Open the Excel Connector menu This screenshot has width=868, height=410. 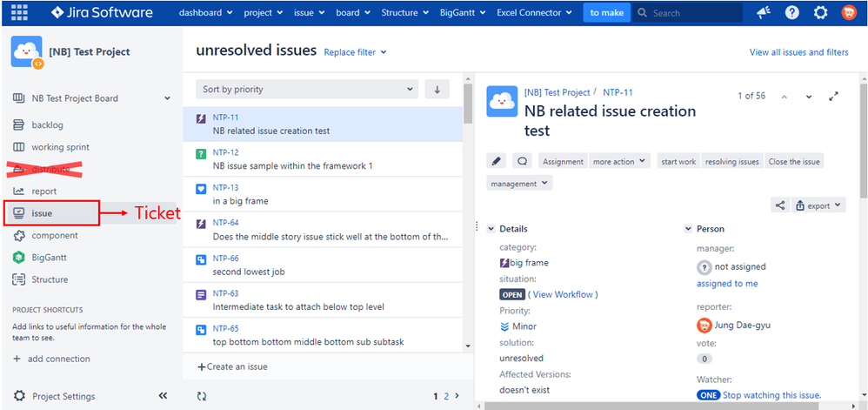click(535, 12)
